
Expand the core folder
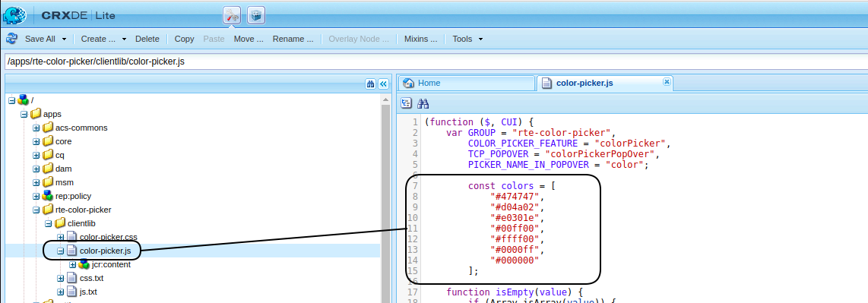point(36,141)
